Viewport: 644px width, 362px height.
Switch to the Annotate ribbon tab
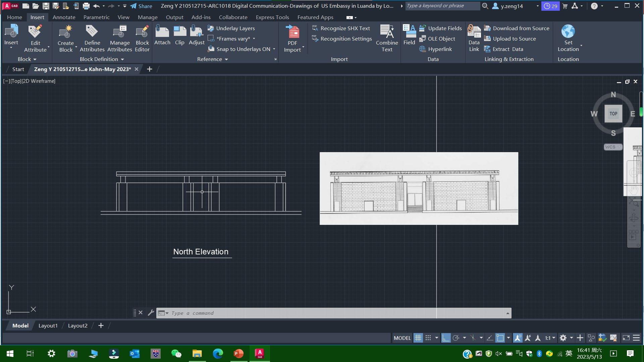coord(64,17)
